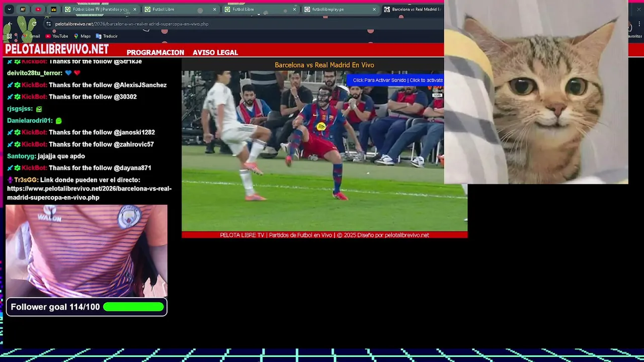Click @janoski1282 in the KickBot message
Image resolution: width=644 pixels, height=362 pixels.
tap(134, 132)
